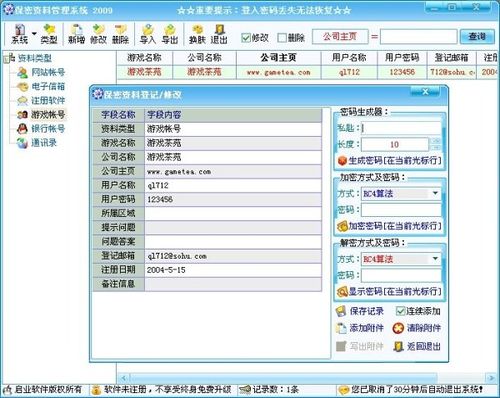
Task: Click the 登记邮箱 value q1712@sohu.com
Action: click(233, 256)
